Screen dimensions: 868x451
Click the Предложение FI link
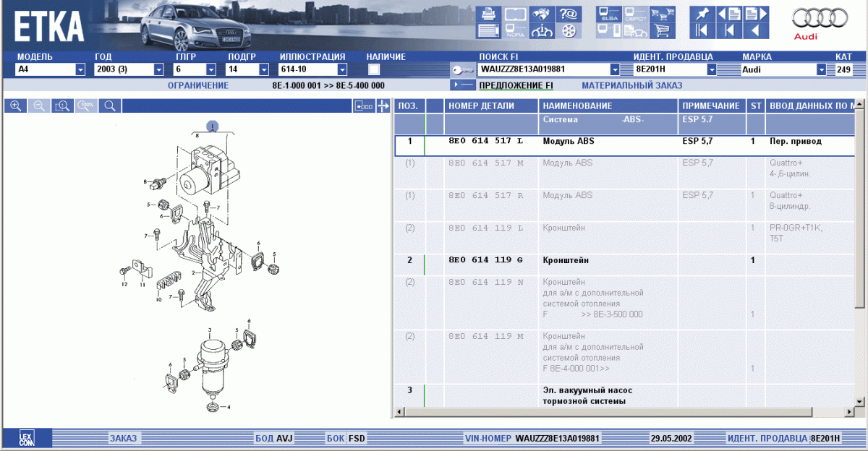(516, 85)
